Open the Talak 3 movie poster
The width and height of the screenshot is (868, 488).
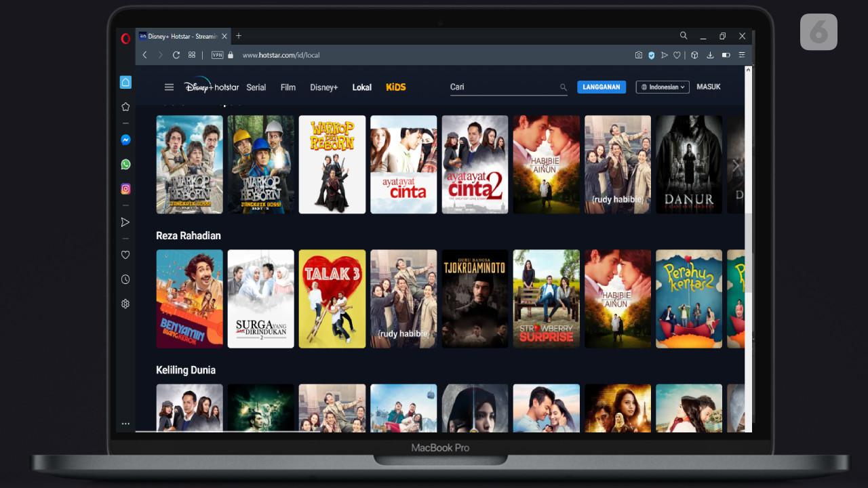(332, 299)
